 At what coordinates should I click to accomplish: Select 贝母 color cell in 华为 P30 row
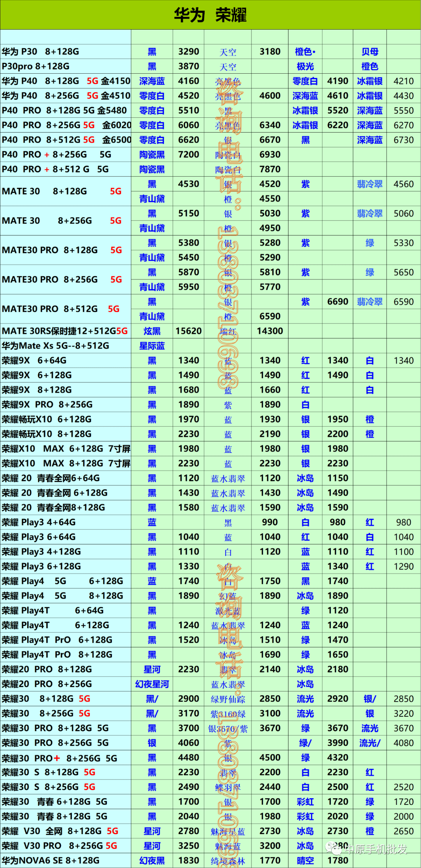[370, 52]
